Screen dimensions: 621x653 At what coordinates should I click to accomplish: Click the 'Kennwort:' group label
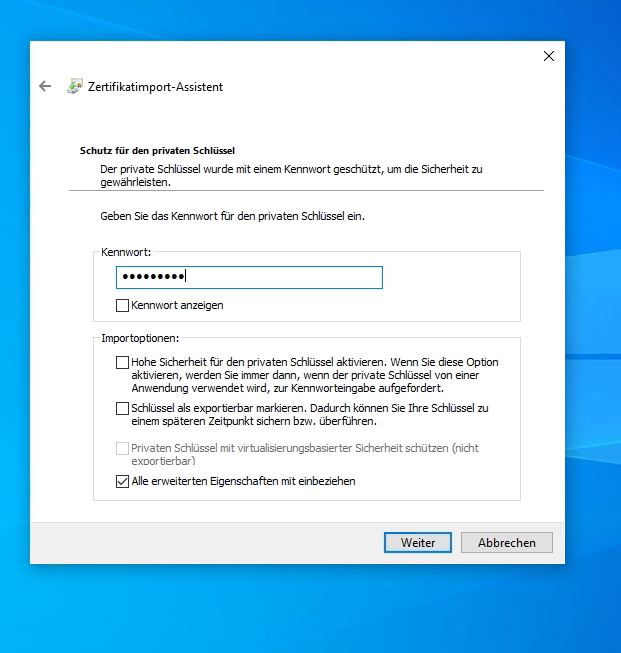coord(126,253)
